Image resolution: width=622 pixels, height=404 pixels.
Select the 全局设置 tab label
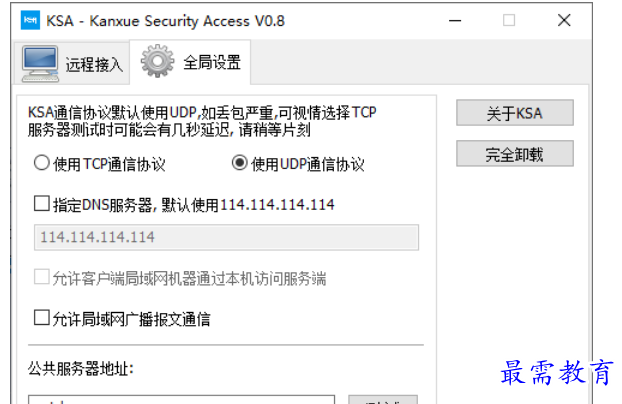(x=212, y=62)
